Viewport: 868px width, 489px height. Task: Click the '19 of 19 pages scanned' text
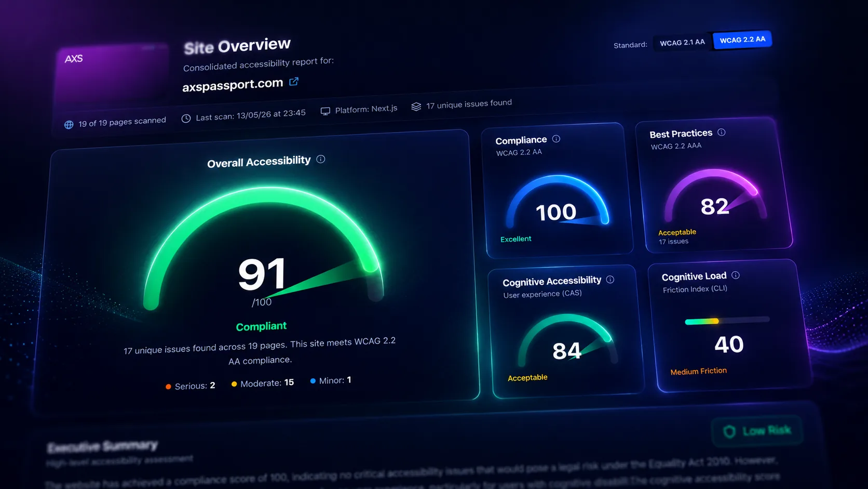122,122
